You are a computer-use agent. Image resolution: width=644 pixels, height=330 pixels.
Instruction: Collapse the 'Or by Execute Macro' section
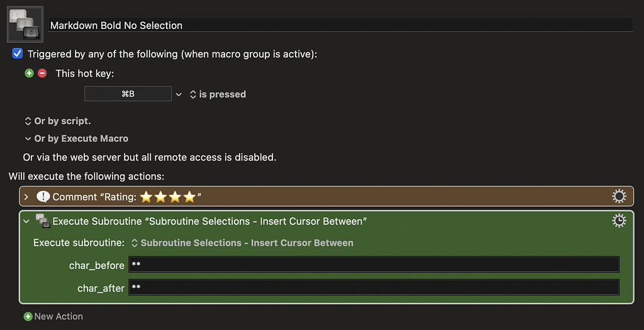coord(28,139)
